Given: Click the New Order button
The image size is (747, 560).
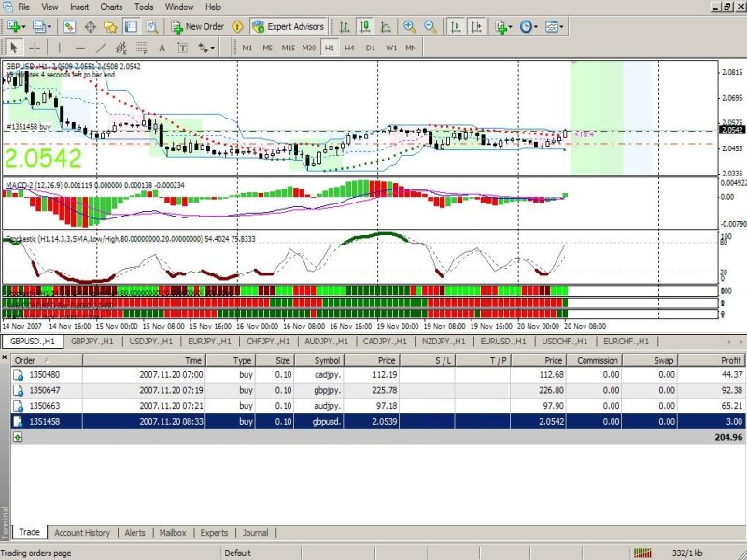Looking at the screenshot, I should tap(198, 27).
